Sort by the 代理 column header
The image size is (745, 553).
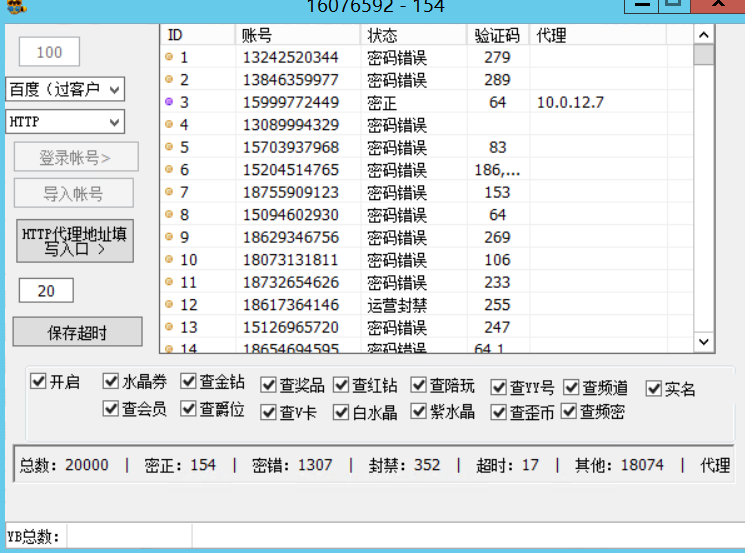pos(598,35)
